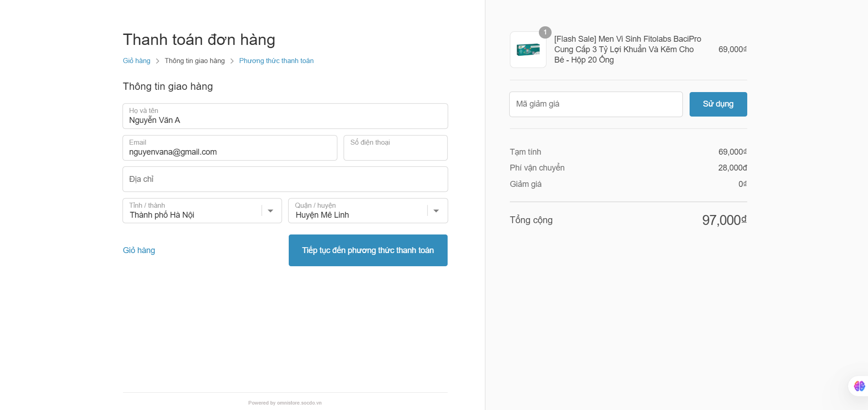
Task: Click the Địa chỉ address field
Action: click(x=285, y=179)
